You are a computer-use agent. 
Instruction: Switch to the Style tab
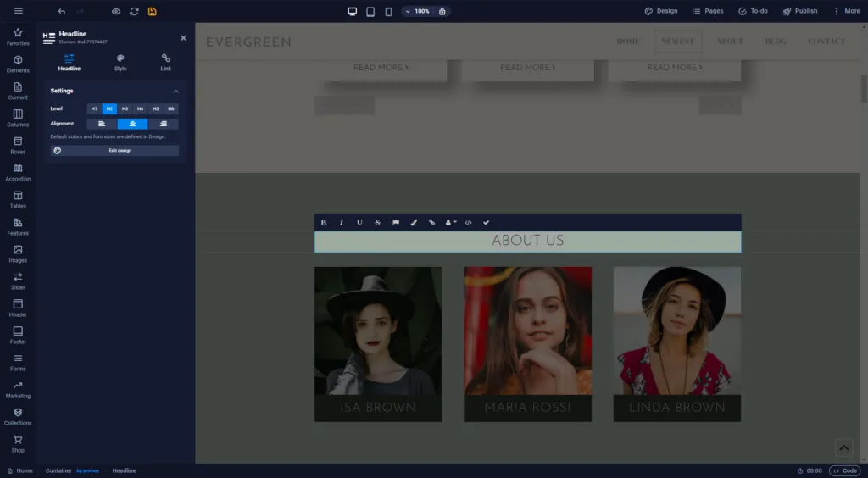click(x=120, y=63)
